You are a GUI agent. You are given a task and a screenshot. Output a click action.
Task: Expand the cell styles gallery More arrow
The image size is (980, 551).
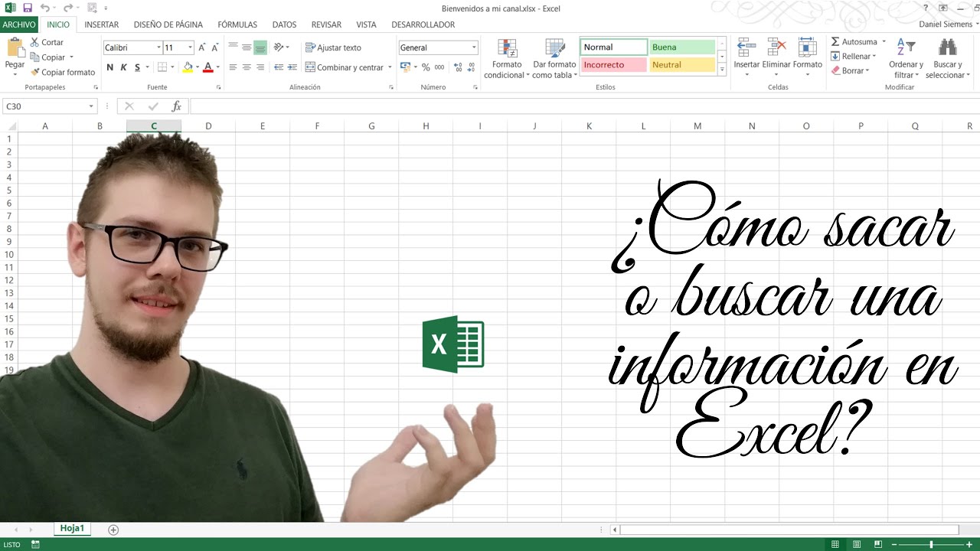[722, 70]
